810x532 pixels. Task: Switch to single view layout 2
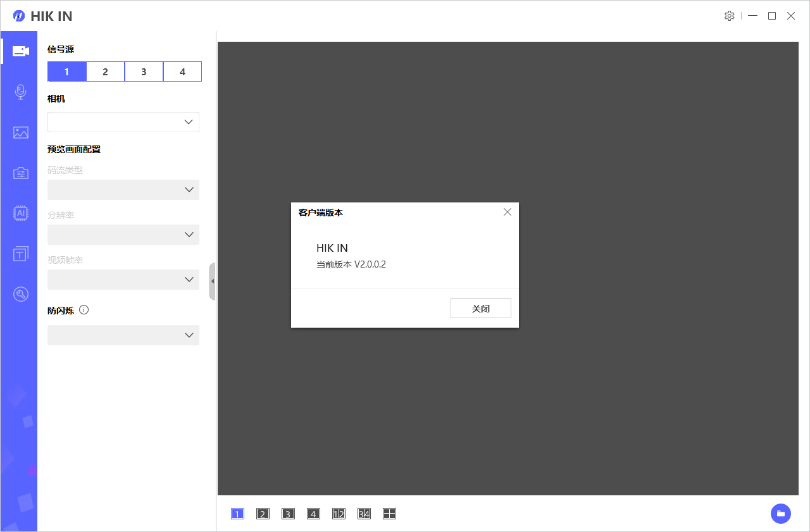(263, 514)
